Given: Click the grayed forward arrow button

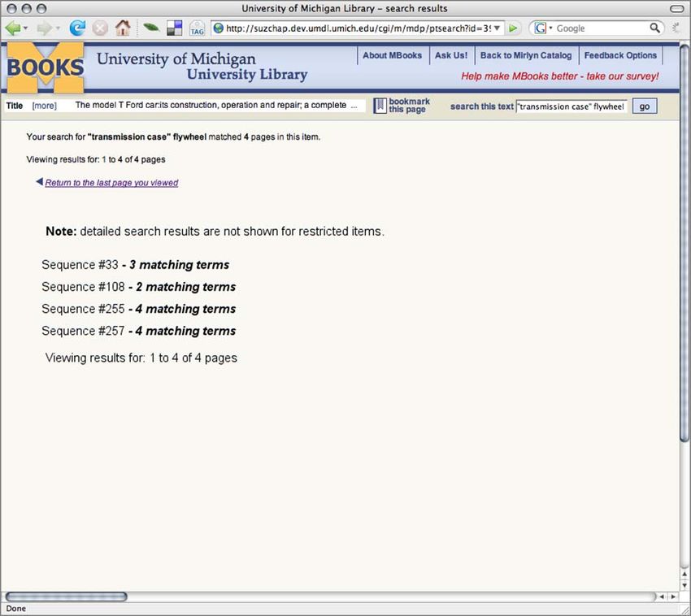Looking at the screenshot, I should (x=44, y=28).
